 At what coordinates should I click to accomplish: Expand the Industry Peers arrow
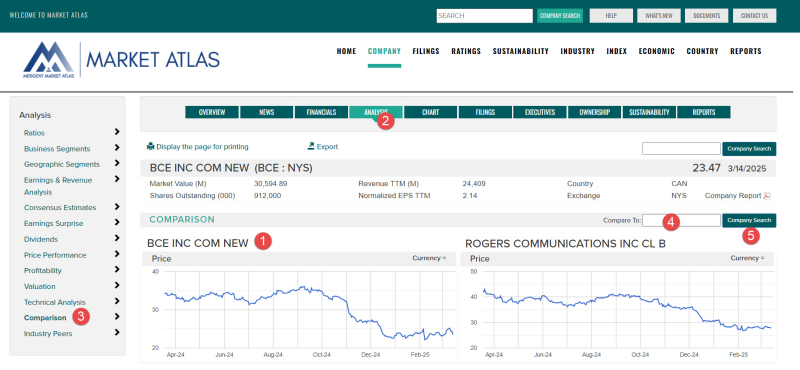pos(117,333)
